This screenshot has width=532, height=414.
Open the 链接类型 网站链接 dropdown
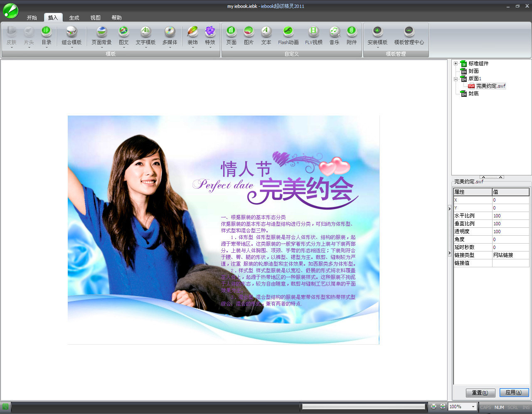510,255
